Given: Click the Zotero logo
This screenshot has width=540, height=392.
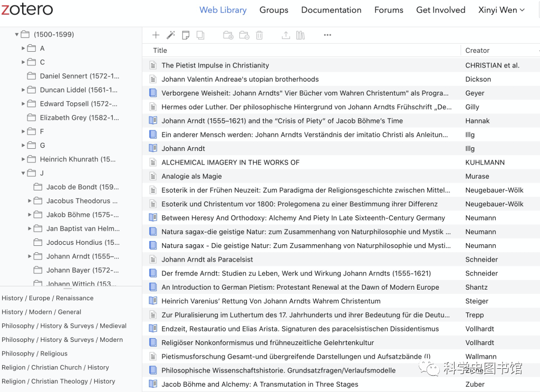Looking at the screenshot, I should click(x=27, y=8).
